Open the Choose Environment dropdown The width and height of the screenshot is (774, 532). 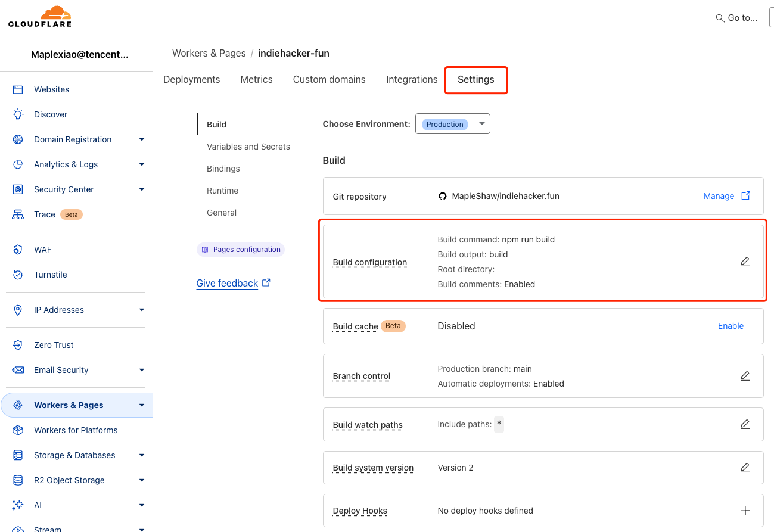coord(453,123)
